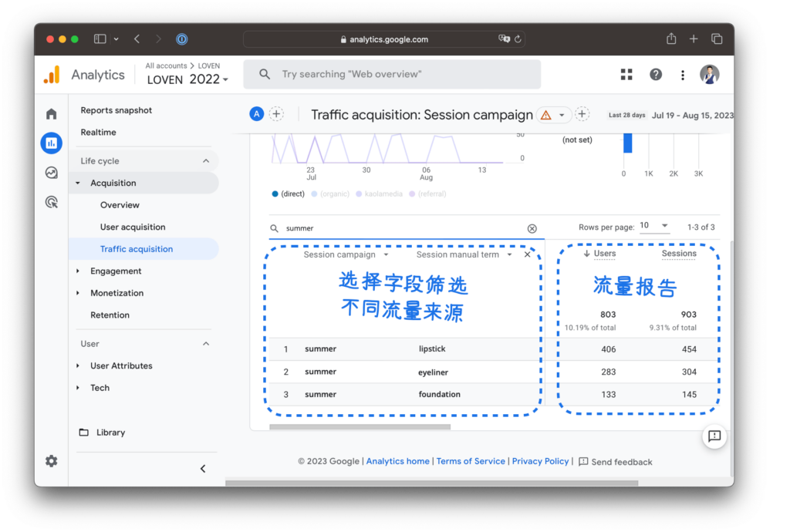Open the feedback chat icon button
This screenshot has height=532, width=790.
(x=714, y=436)
